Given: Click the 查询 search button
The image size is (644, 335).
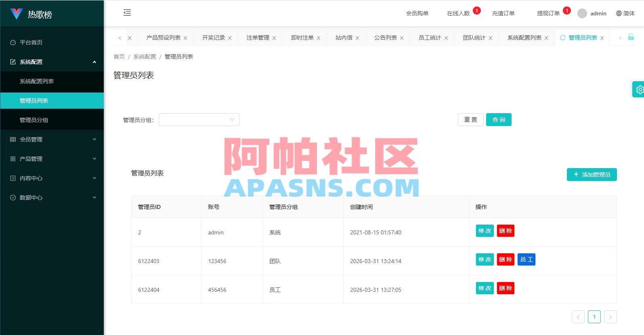Looking at the screenshot, I should click(499, 120).
